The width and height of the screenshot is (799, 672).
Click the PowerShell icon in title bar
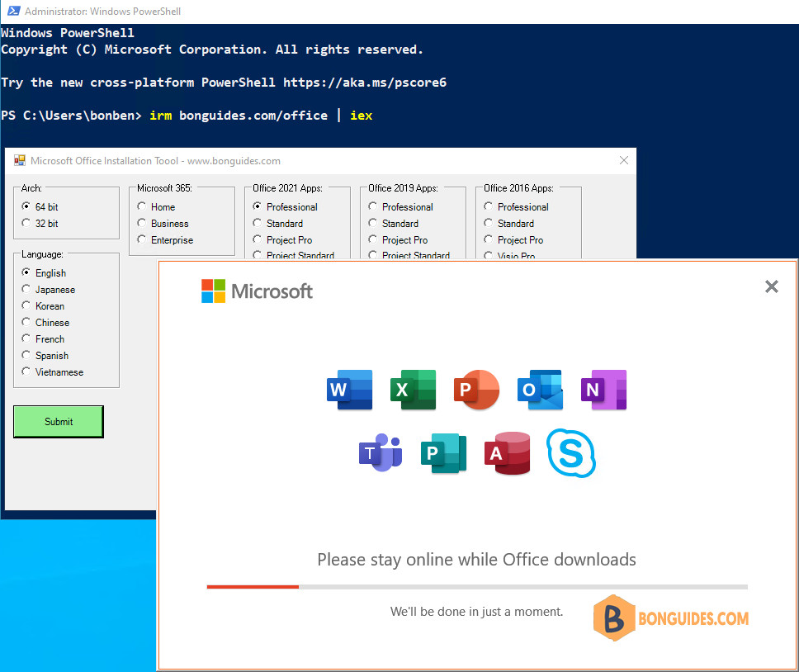point(13,11)
